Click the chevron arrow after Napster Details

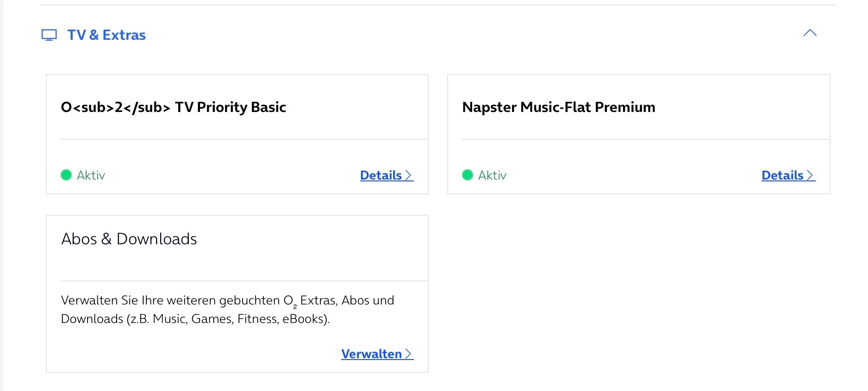pos(810,175)
